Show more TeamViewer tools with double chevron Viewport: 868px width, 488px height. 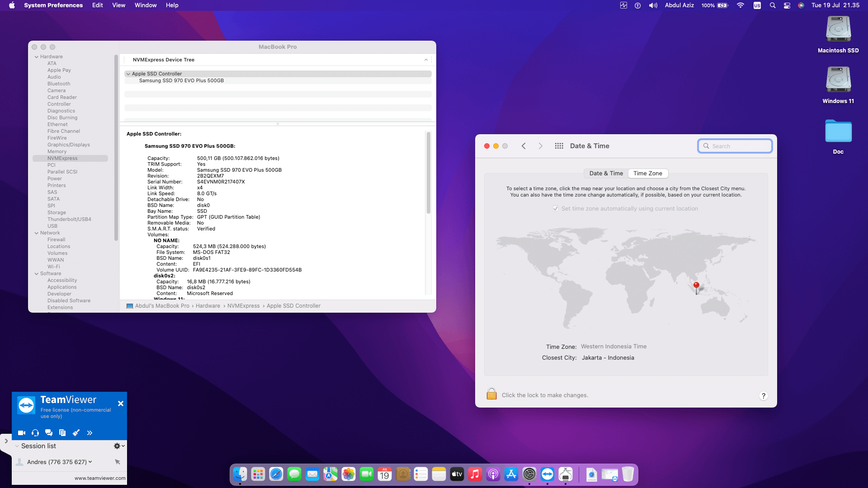click(90, 433)
